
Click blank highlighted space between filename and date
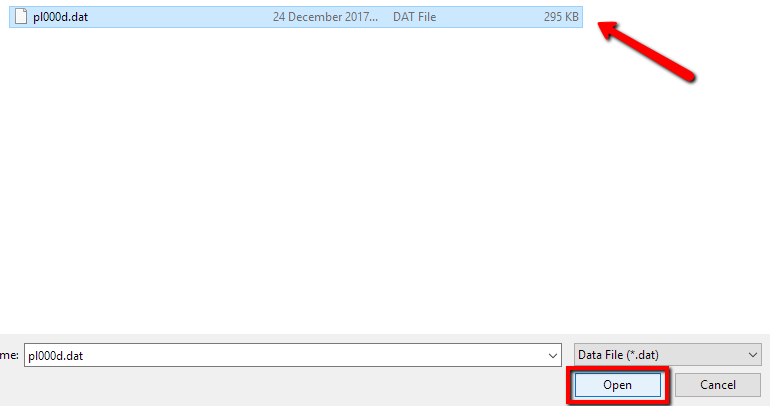point(179,17)
